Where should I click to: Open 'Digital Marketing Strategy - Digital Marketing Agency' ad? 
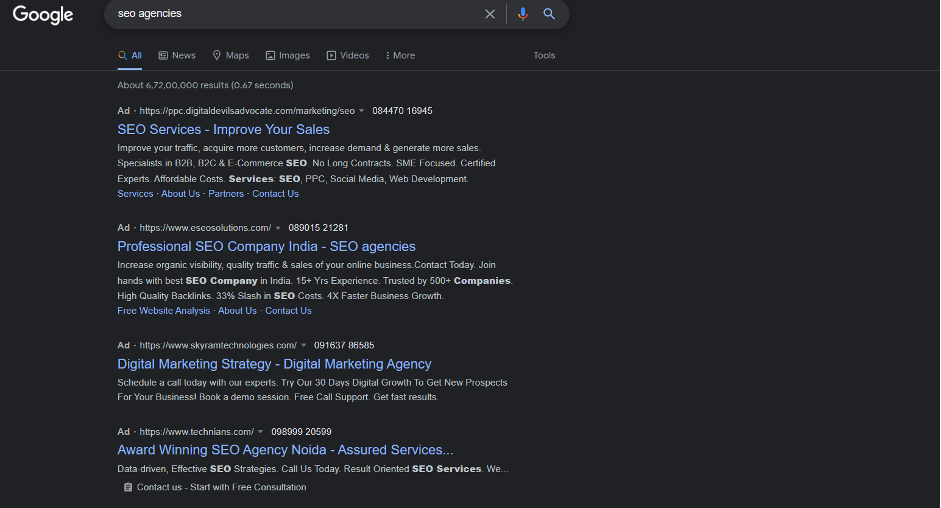274,364
